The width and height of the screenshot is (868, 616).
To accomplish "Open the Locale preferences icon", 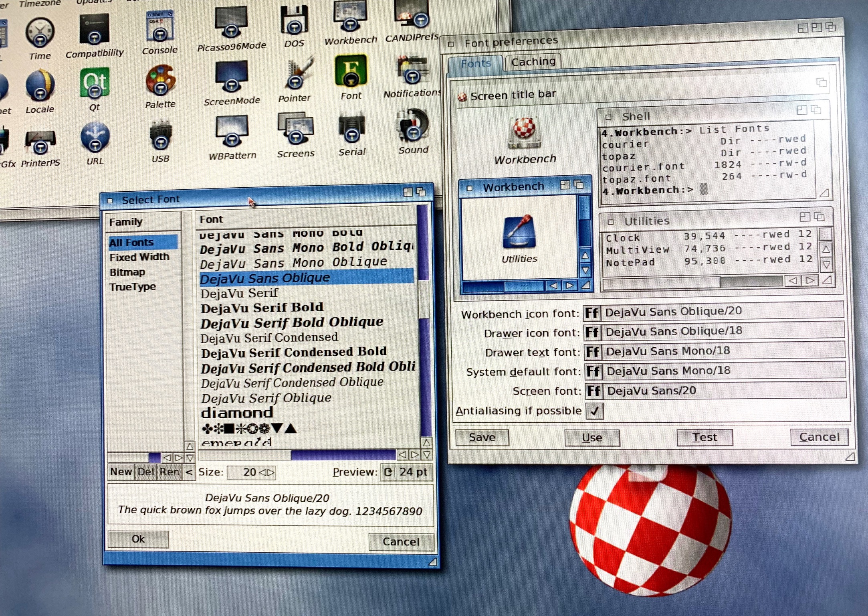I will pyautogui.click(x=40, y=85).
